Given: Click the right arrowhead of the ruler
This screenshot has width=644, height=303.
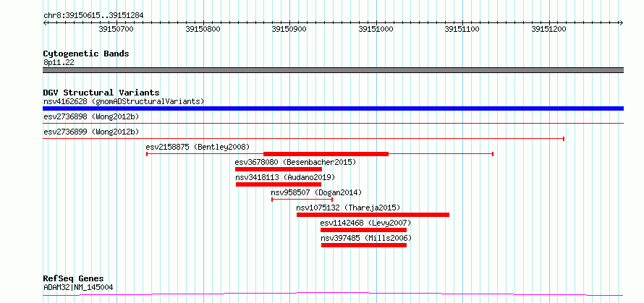Looking at the screenshot, I should [622, 22].
